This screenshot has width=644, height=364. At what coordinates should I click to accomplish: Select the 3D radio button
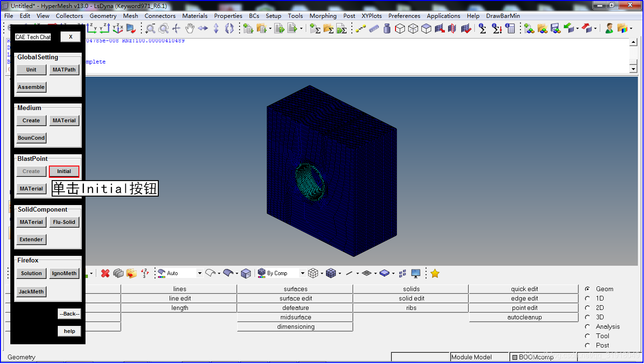[x=588, y=317]
